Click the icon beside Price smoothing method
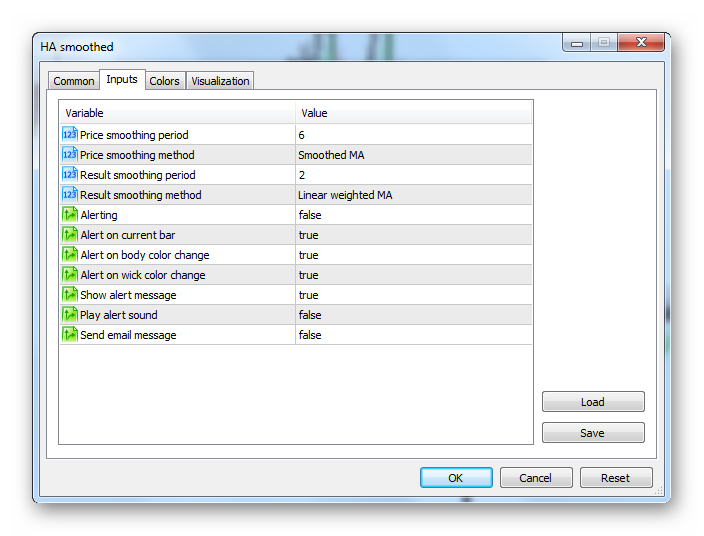 pos(70,155)
